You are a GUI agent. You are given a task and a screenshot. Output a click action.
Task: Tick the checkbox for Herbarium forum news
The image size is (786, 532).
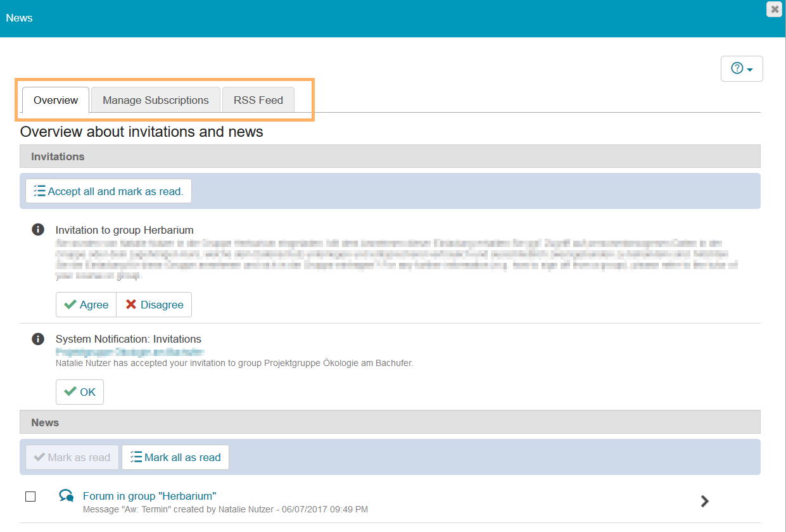click(x=30, y=497)
